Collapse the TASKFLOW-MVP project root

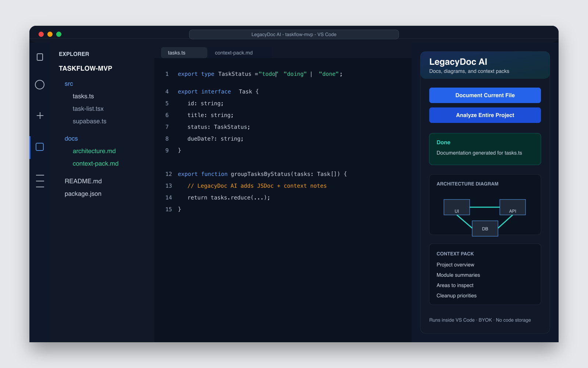click(x=85, y=68)
